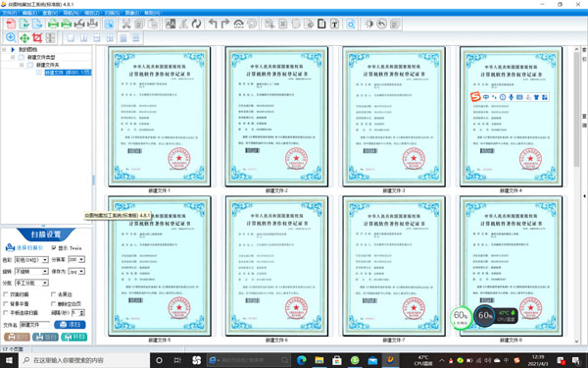This screenshot has height=368, width=588.
Task: Redo with the right curved arrow icon
Action: point(225,24)
